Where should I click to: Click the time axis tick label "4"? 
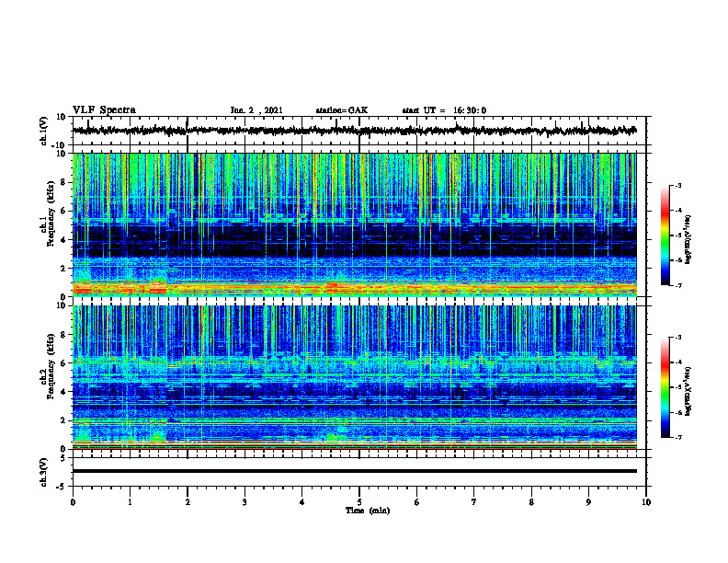coord(302,502)
